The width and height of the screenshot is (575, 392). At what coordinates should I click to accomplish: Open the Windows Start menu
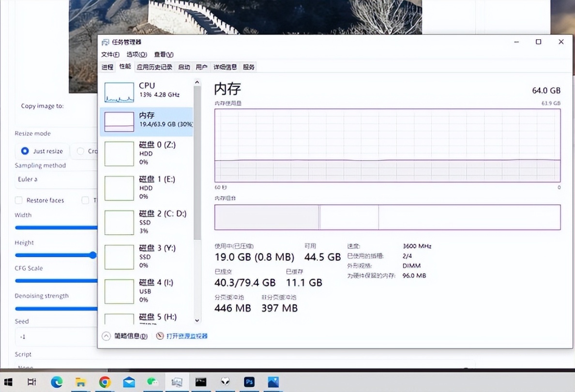click(8, 382)
